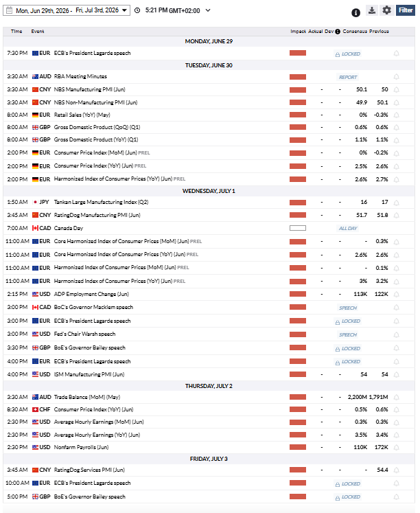Open the REPORT link for RBA Minutes

[x=348, y=77]
